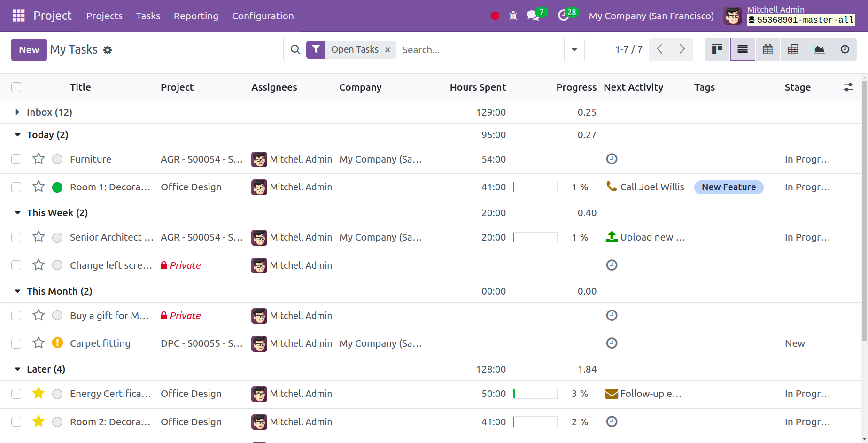
Task: Remove the Open Tasks filter
Action: 387,50
